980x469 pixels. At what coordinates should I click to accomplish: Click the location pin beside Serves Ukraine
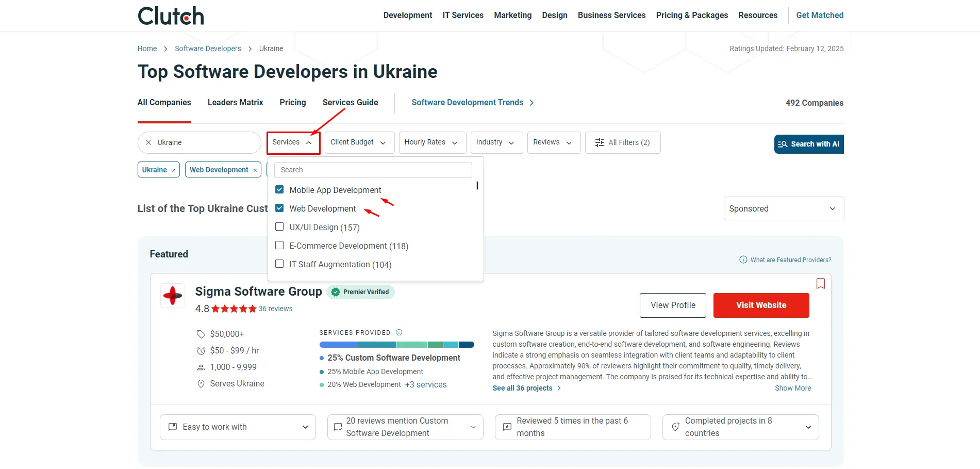201,384
